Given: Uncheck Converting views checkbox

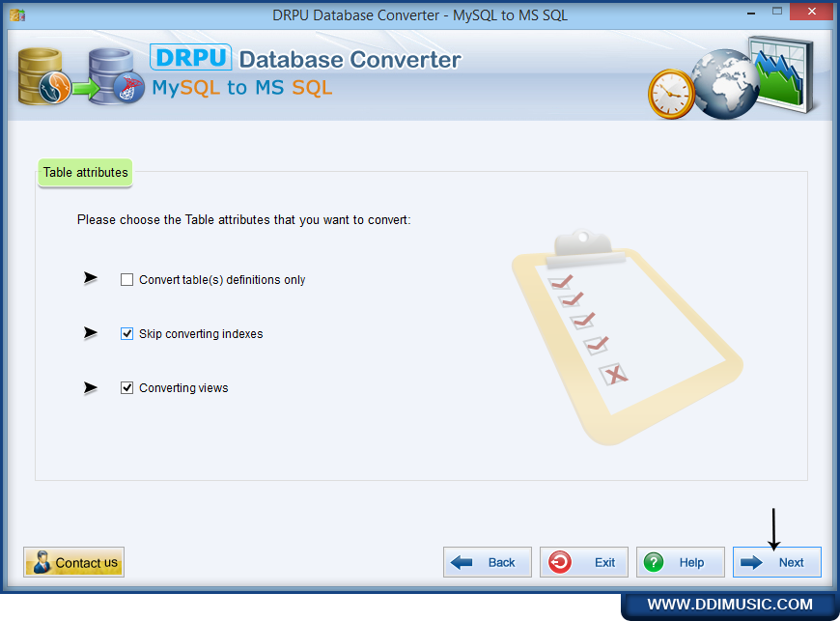Looking at the screenshot, I should 126,388.
